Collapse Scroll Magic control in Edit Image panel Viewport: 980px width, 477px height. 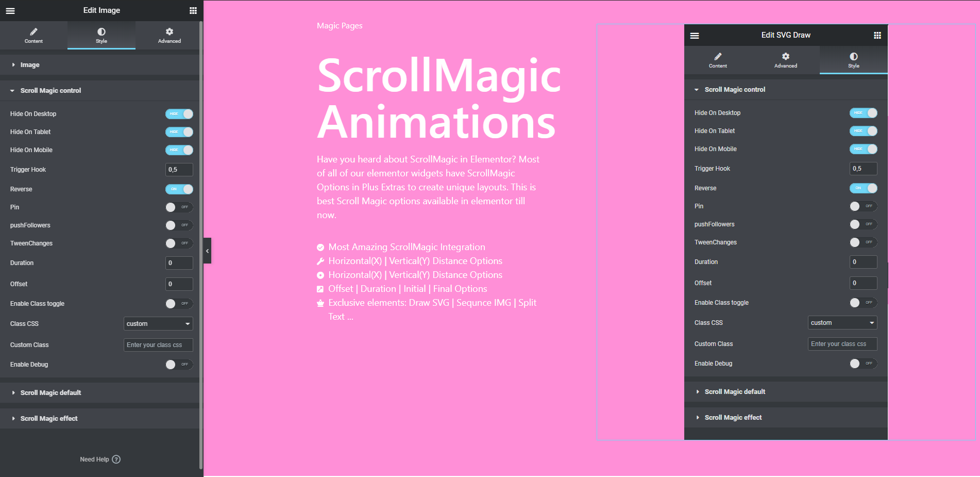pos(100,91)
